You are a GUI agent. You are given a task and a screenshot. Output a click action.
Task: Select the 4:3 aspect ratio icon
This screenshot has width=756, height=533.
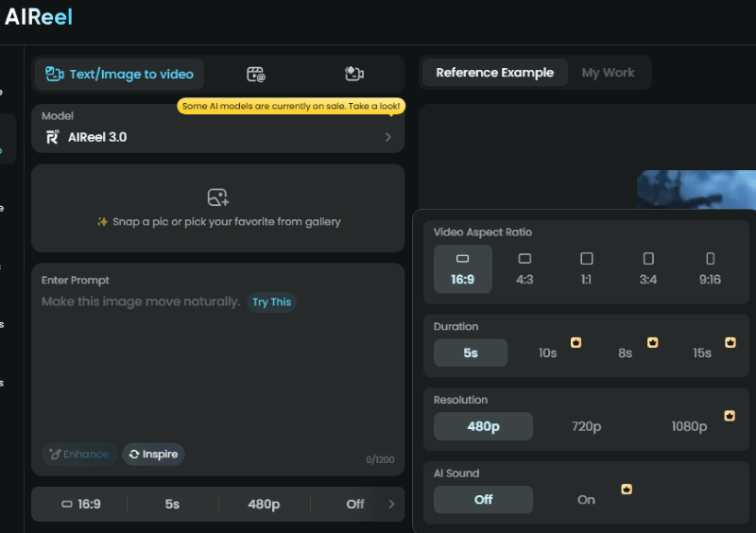[524, 259]
